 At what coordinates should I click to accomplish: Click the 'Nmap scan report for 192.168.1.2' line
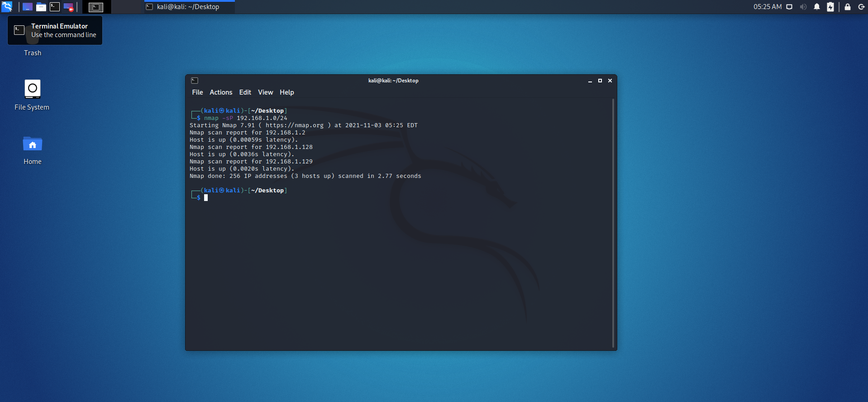coord(248,133)
